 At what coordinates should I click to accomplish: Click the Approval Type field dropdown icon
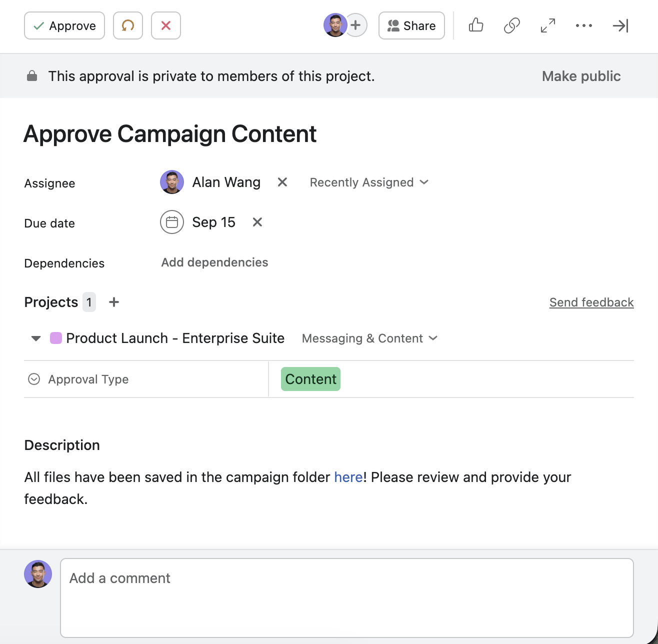coord(34,379)
